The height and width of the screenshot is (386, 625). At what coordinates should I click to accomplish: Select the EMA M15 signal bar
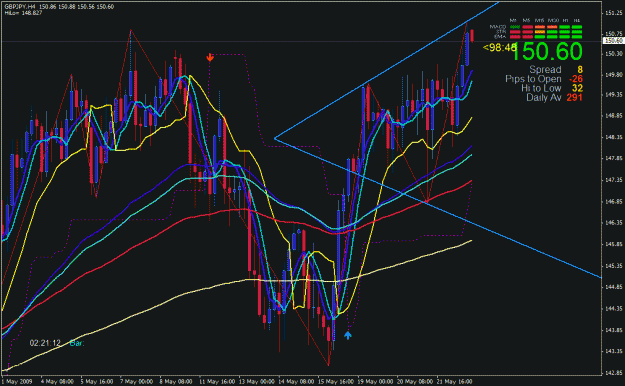(x=540, y=37)
